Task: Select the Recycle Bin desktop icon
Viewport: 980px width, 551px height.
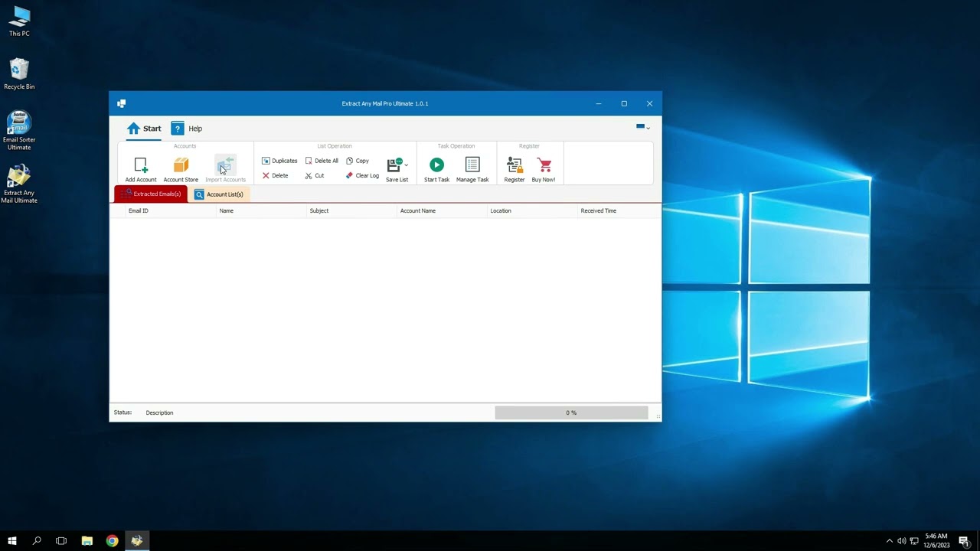Action: tap(19, 74)
